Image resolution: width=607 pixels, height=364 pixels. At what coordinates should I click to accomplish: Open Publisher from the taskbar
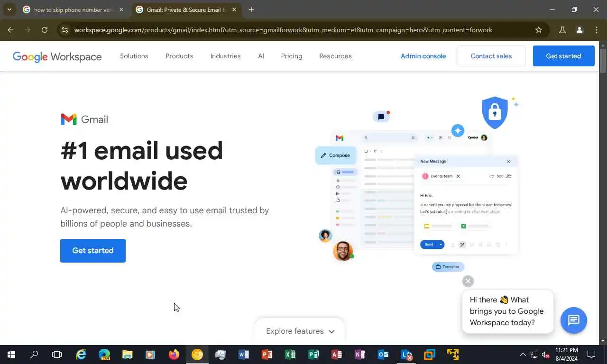tap(313, 355)
